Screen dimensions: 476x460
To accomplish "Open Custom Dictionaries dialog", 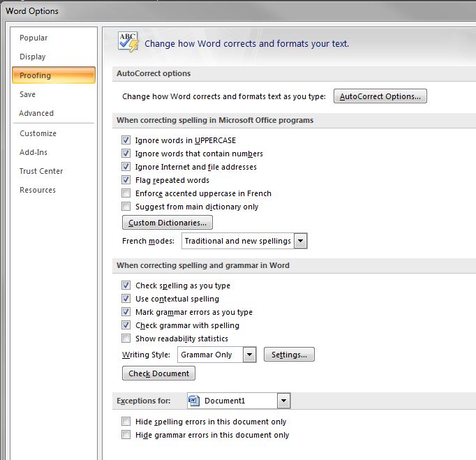I will pos(168,223).
